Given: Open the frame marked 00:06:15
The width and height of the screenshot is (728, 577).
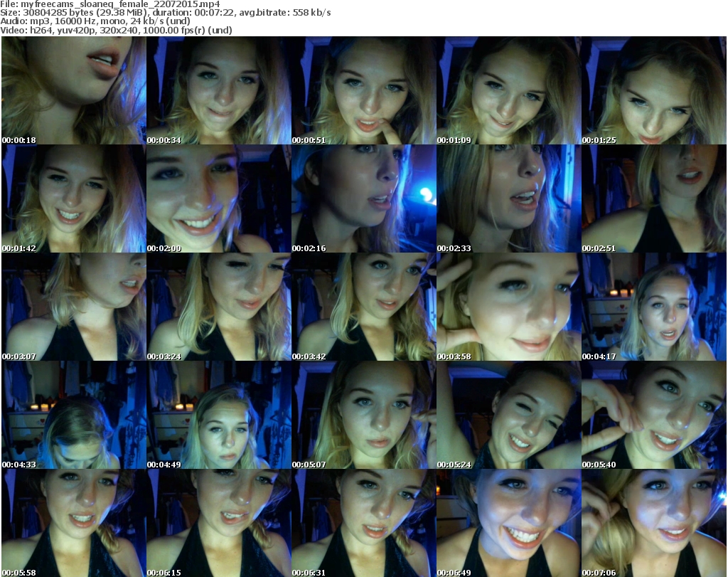Looking at the screenshot, I should click(219, 523).
